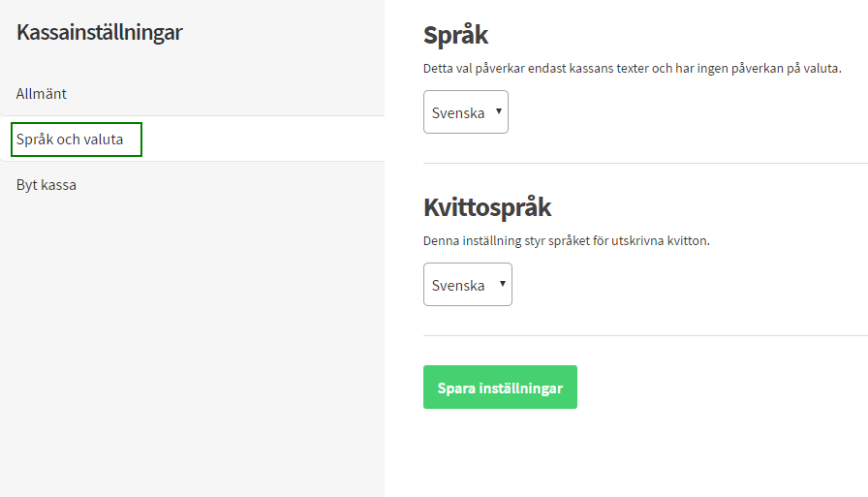Click the description text under Språk heading
The height and width of the screenshot is (497, 868).
(632, 69)
